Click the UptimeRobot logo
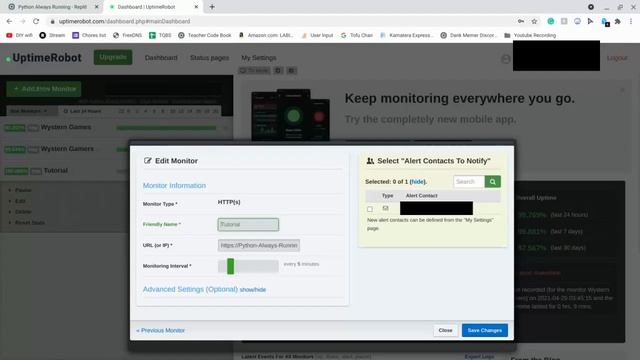The image size is (640, 360). click(x=44, y=58)
